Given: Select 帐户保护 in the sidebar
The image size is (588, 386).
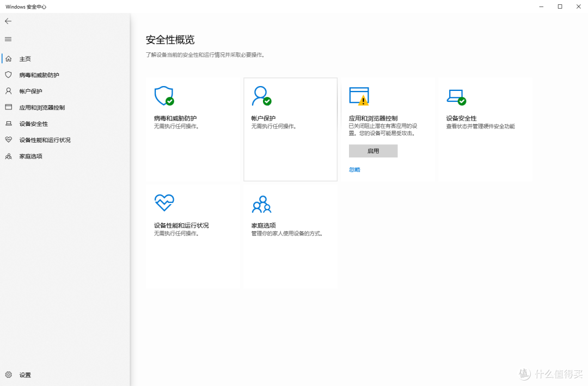Looking at the screenshot, I should [x=30, y=91].
